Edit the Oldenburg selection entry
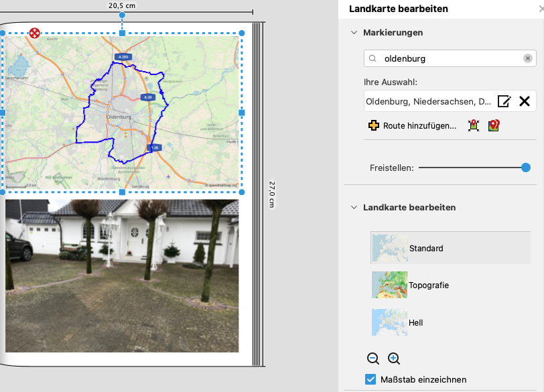The height and width of the screenshot is (392, 544). coord(504,101)
